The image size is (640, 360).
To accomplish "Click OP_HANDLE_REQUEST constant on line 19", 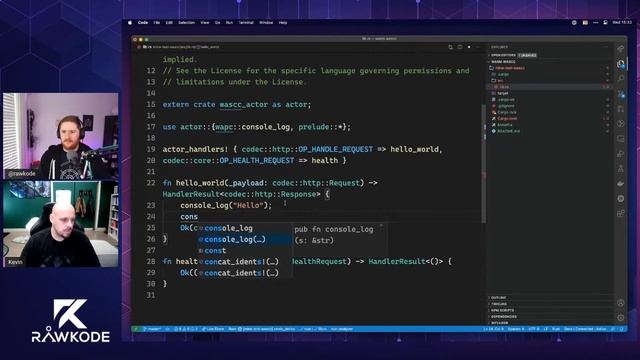I will pos(336,149).
